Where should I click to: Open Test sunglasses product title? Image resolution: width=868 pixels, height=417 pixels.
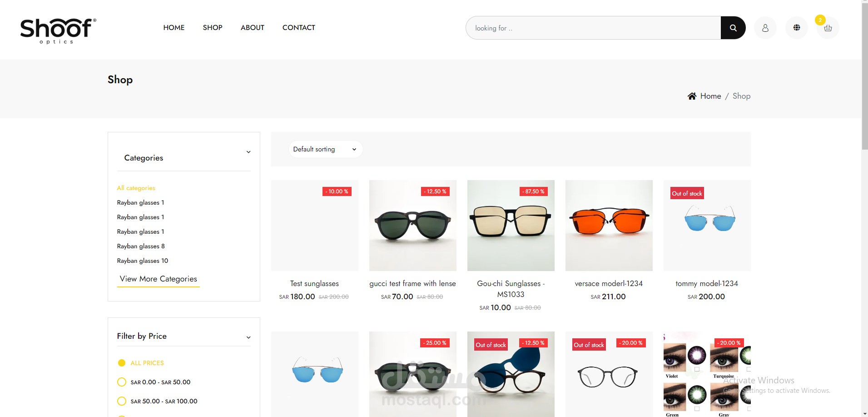314,283
